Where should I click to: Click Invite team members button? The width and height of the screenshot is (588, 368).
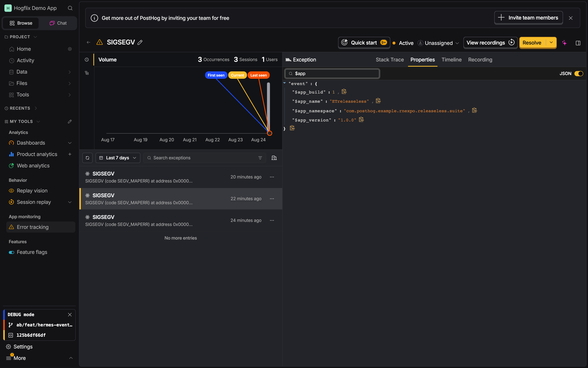pyautogui.click(x=528, y=18)
